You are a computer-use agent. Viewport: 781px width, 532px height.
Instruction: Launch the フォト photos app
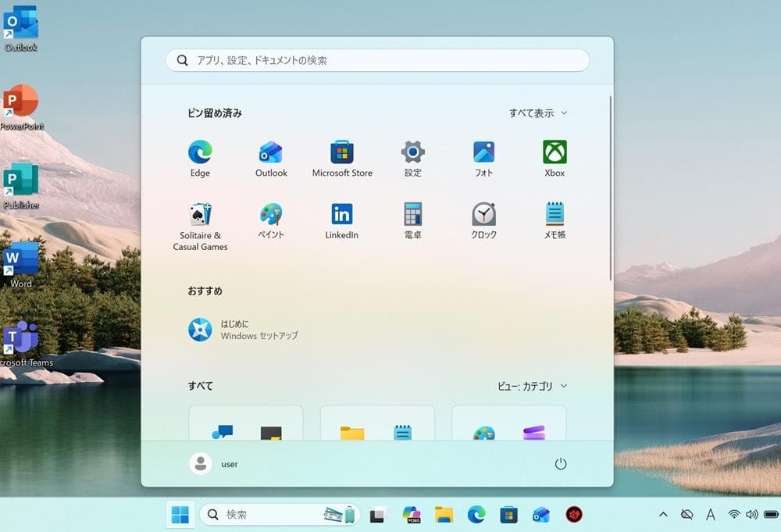click(483, 154)
